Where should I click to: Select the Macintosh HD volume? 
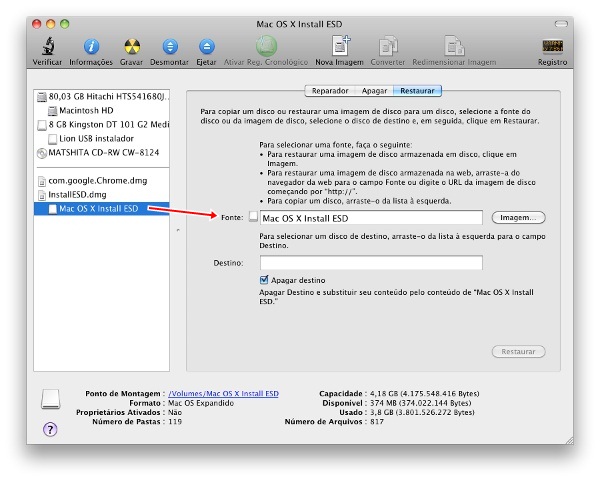tap(101, 111)
